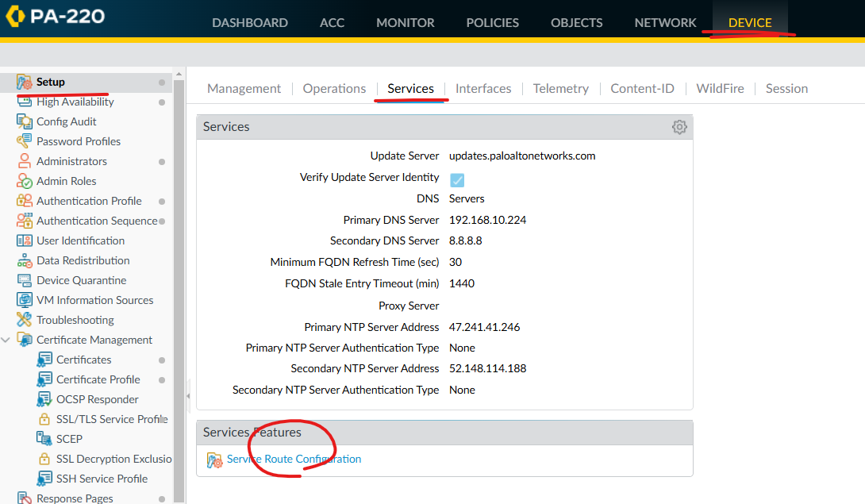
Task: Click the Service Route Configuration icon
Action: click(x=214, y=460)
